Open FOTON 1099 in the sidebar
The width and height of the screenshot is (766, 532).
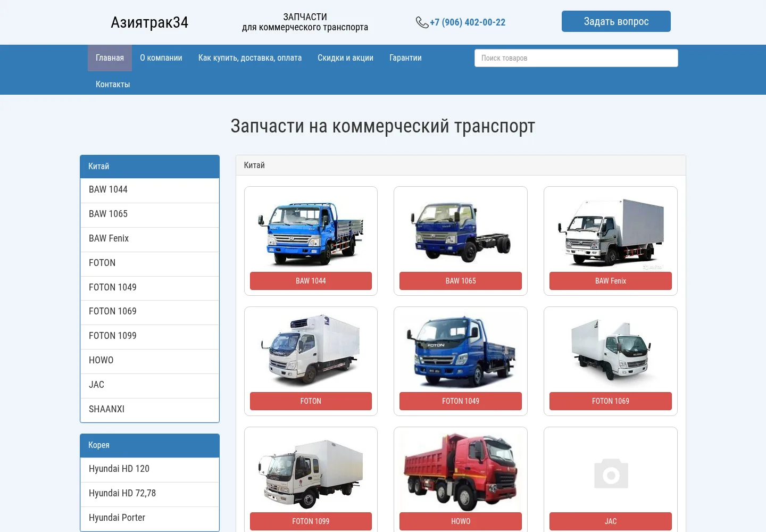(149, 337)
